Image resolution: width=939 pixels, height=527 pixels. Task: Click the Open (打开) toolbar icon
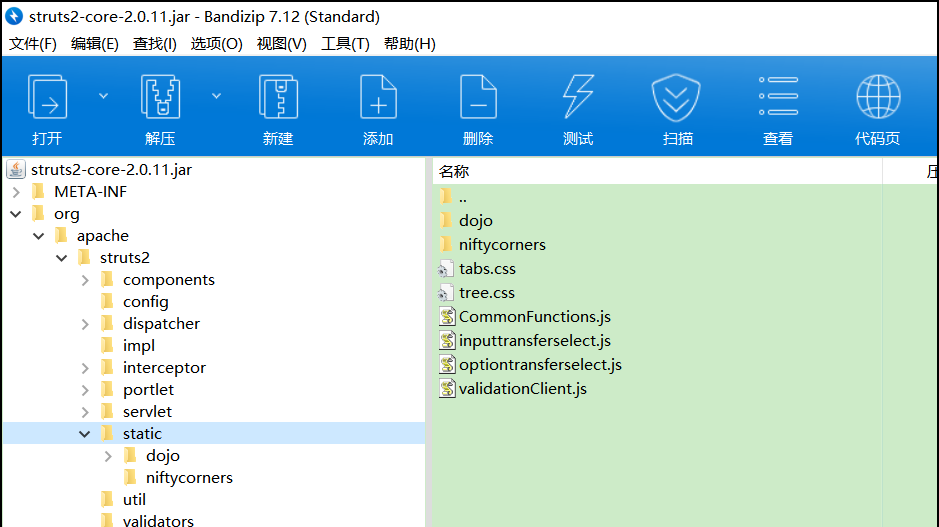coord(47,96)
